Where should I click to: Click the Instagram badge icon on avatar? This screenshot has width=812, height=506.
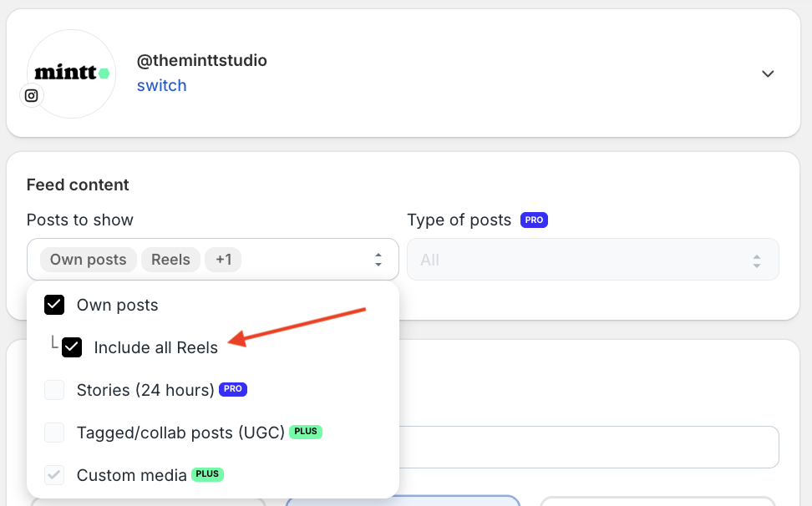click(x=32, y=96)
